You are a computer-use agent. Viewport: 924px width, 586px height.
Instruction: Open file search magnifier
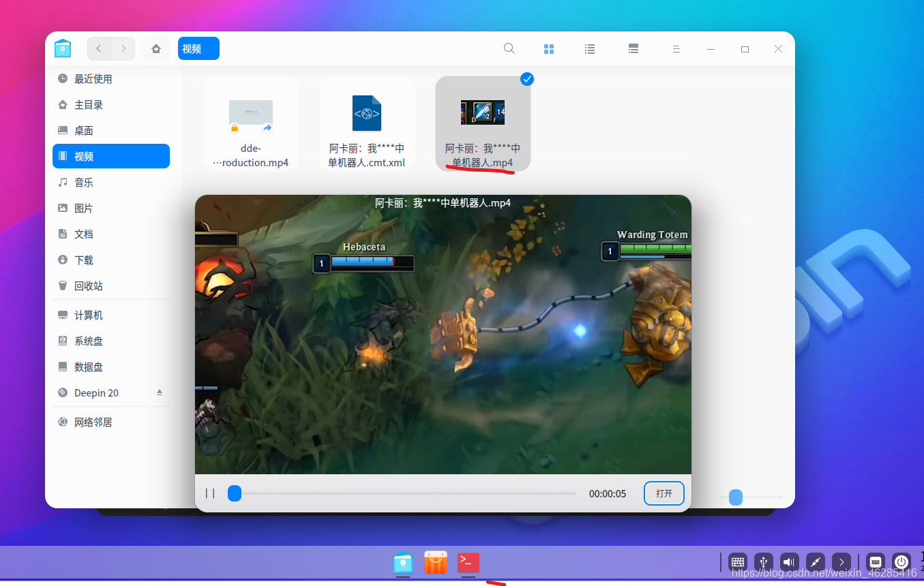[509, 48]
